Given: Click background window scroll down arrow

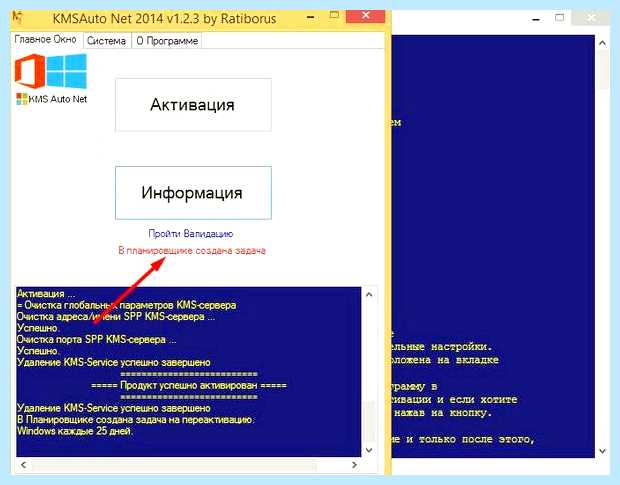Looking at the screenshot, I should [x=603, y=451].
